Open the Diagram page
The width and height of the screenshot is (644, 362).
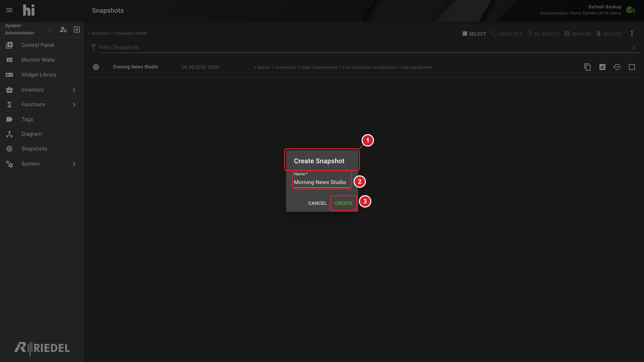coord(42,134)
